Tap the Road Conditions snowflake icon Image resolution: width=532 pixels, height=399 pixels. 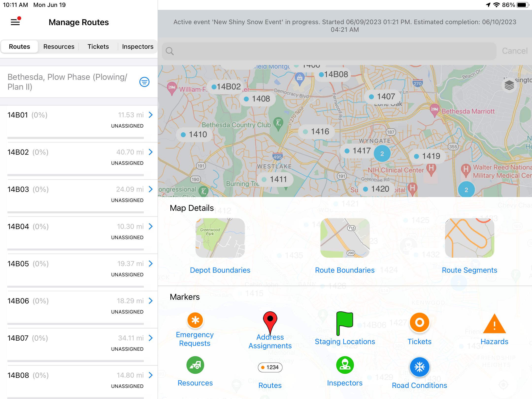pos(419,367)
